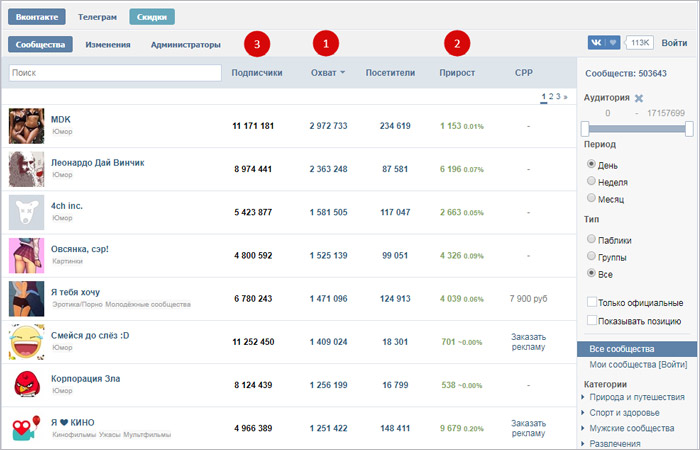Click Заказать рекламу for Я ❤ КИНО
Viewport: 700px width, 450px height.
point(529,428)
